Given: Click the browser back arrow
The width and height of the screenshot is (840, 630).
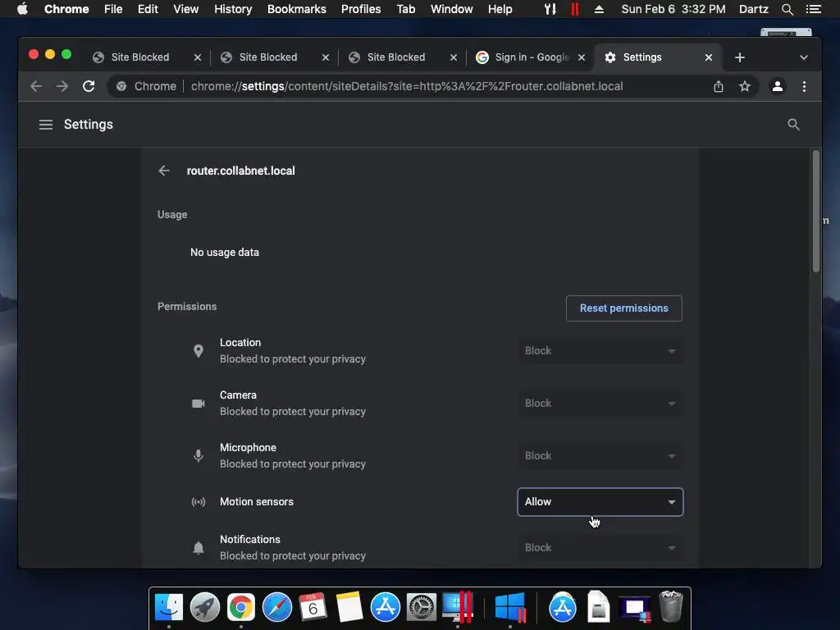Looking at the screenshot, I should coord(36,86).
